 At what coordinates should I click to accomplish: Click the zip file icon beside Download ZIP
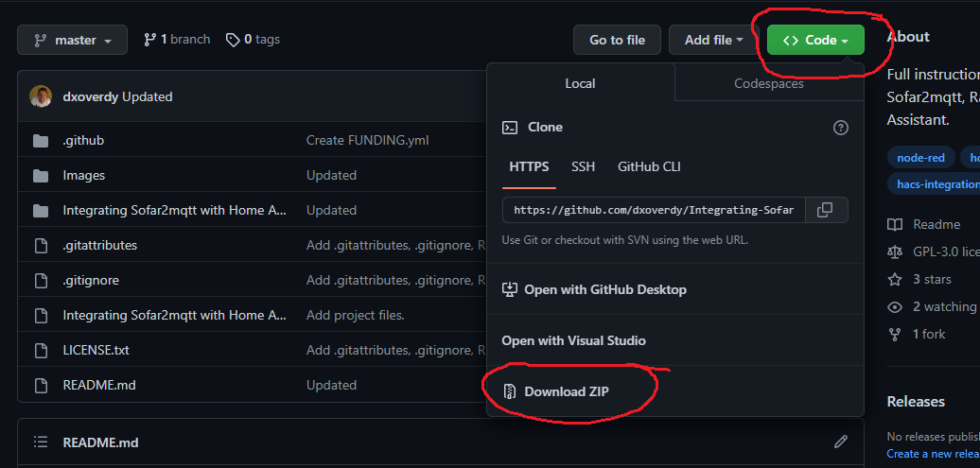510,391
